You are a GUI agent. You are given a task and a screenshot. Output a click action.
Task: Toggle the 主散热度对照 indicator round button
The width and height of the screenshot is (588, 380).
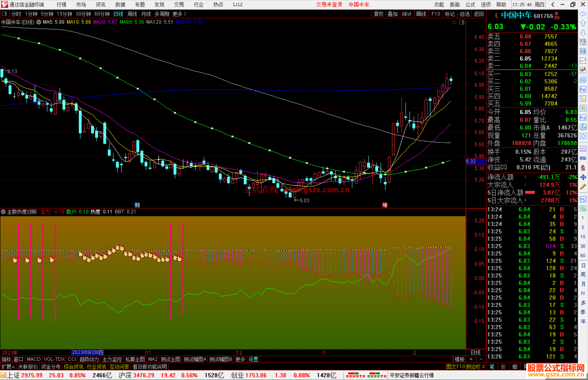pyautogui.click(x=3, y=212)
